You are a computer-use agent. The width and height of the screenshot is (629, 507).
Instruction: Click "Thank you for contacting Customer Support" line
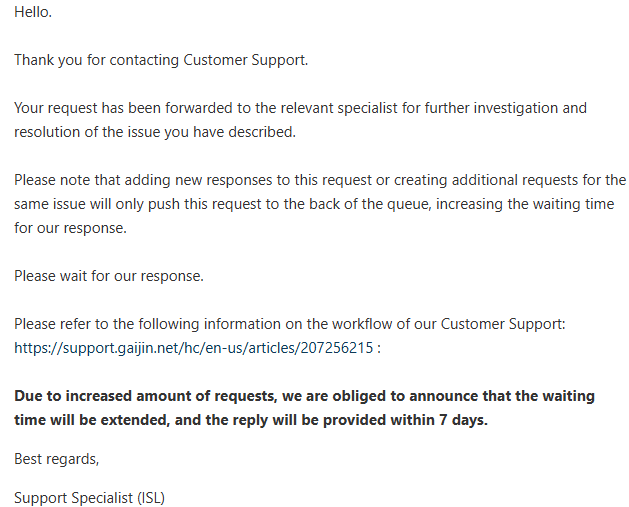pyautogui.click(x=161, y=60)
